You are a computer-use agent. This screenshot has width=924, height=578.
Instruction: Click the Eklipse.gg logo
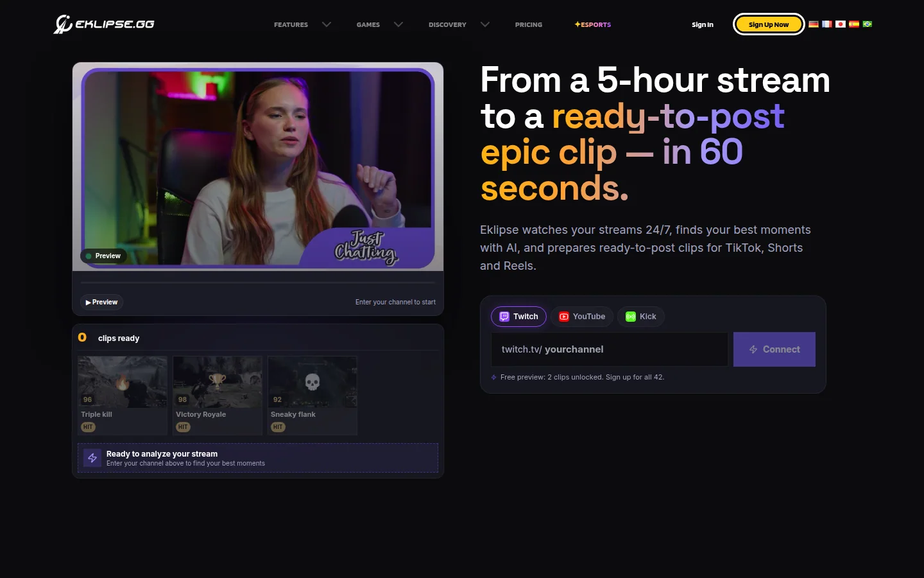click(x=104, y=24)
